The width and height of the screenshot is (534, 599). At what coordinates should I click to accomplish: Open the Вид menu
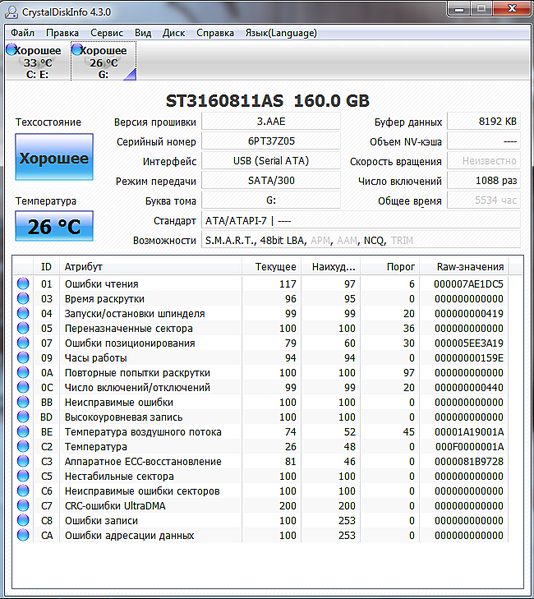point(143,33)
